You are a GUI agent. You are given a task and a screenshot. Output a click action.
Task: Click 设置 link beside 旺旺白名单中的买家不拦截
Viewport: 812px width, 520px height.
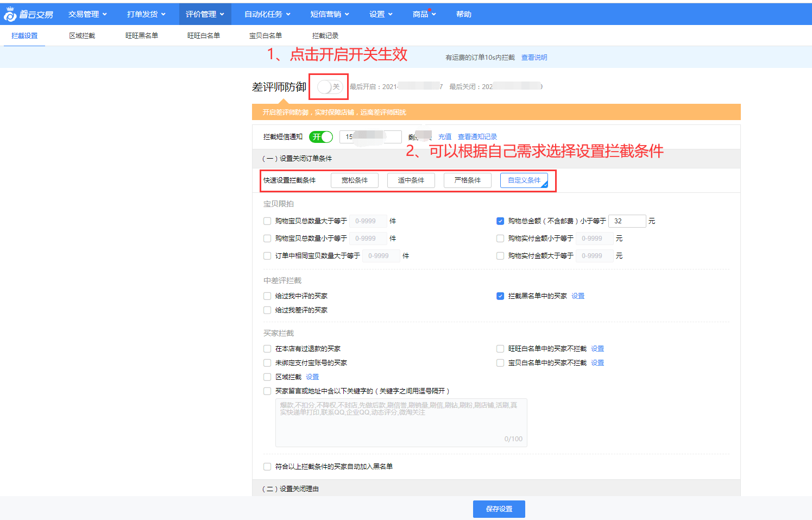point(597,349)
